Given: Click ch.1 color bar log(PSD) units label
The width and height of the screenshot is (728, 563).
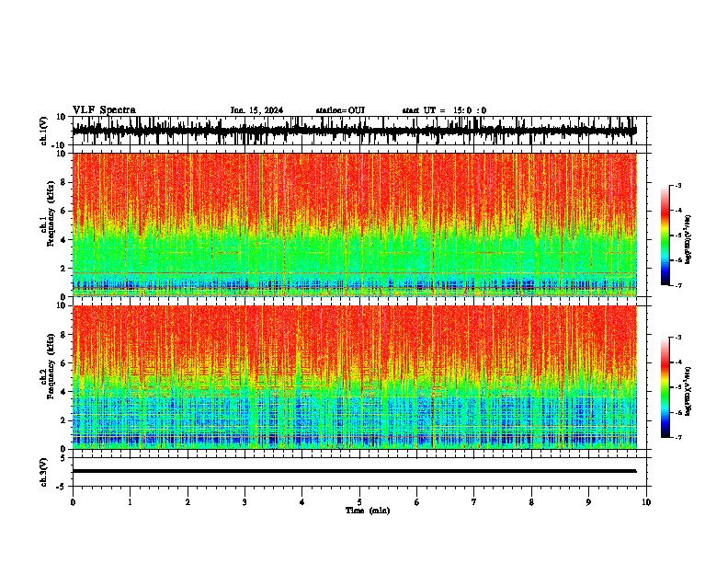Looking at the screenshot, I should coord(688,240).
